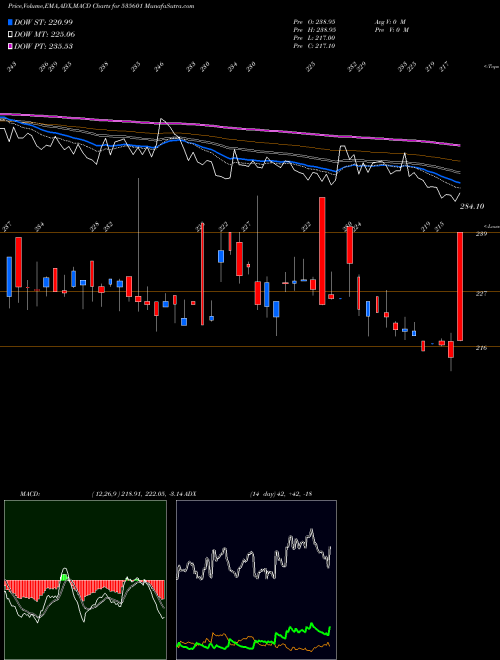The width and height of the screenshot is (500, 660).
Task: Click the 216 price level label
Action: [481, 348]
